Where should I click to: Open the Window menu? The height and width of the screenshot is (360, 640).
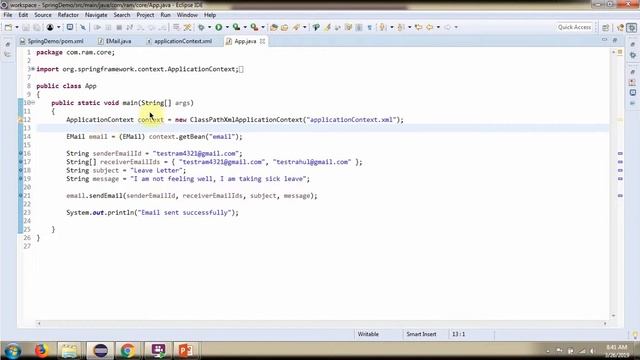point(187,15)
